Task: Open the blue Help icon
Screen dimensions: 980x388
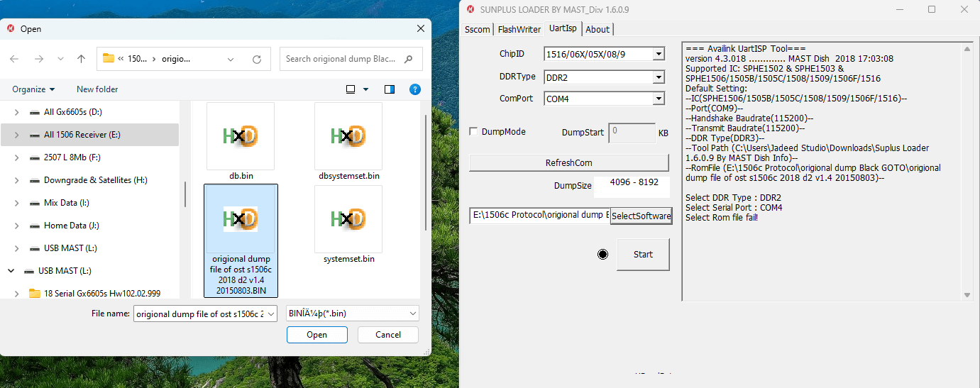Action: coord(416,89)
